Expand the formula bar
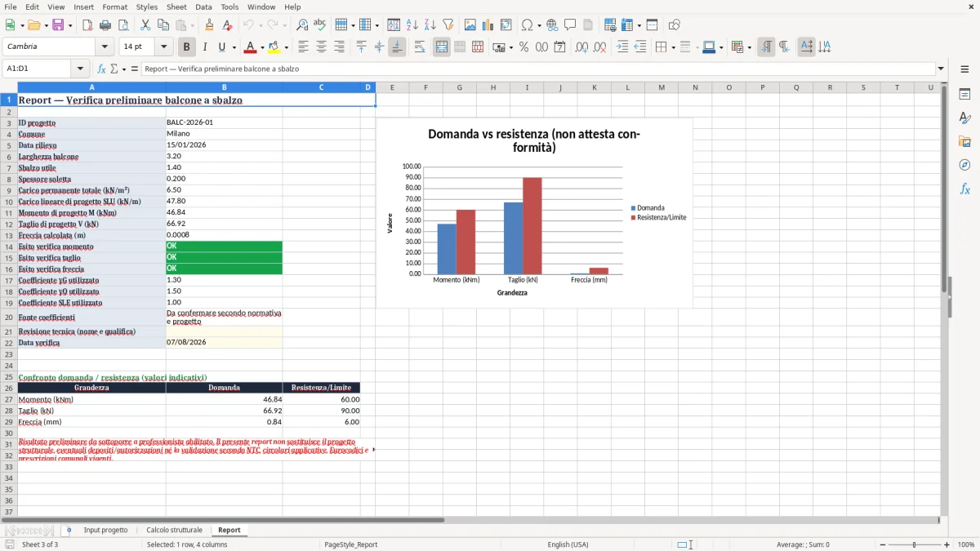Screen dimensions: 980x551 coord(941,69)
